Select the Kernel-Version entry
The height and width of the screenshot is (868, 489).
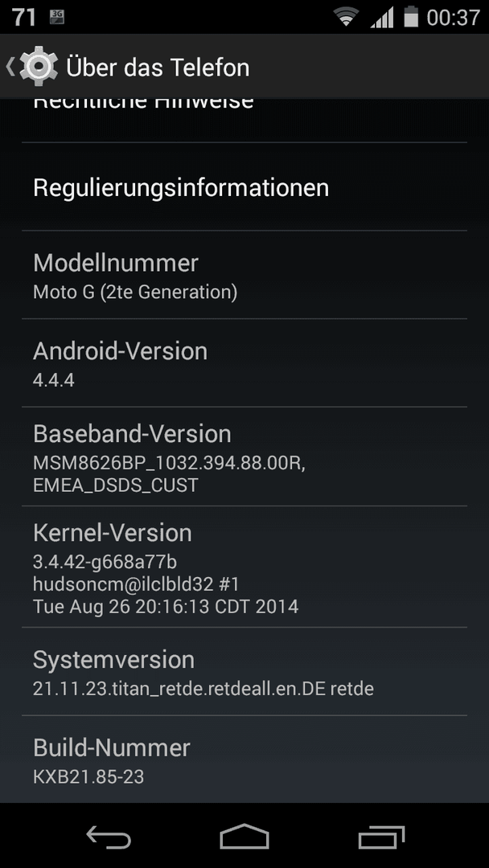point(244,567)
